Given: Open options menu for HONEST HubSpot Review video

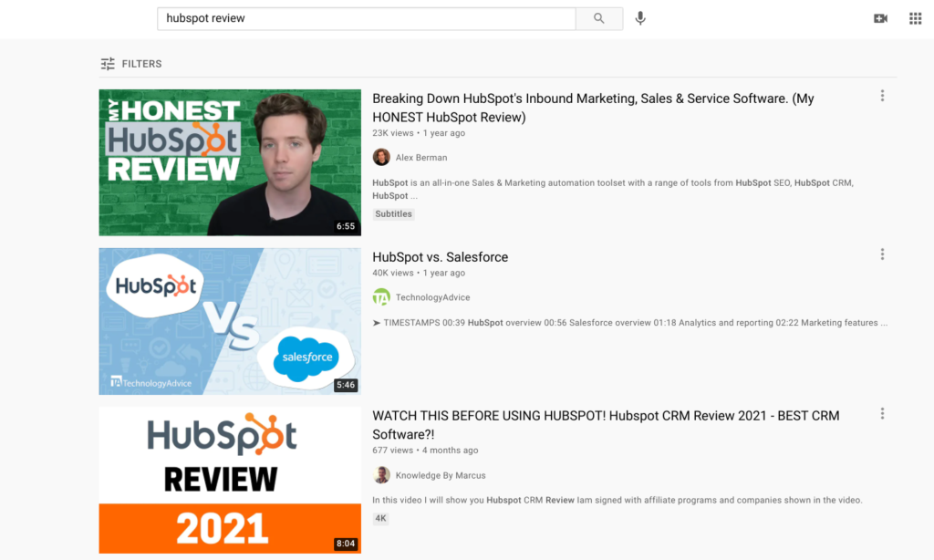Looking at the screenshot, I should point(882,96).
